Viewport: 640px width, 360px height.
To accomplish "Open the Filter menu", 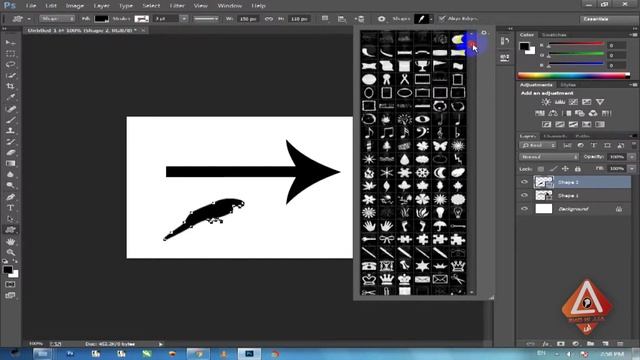I will 177,6.
